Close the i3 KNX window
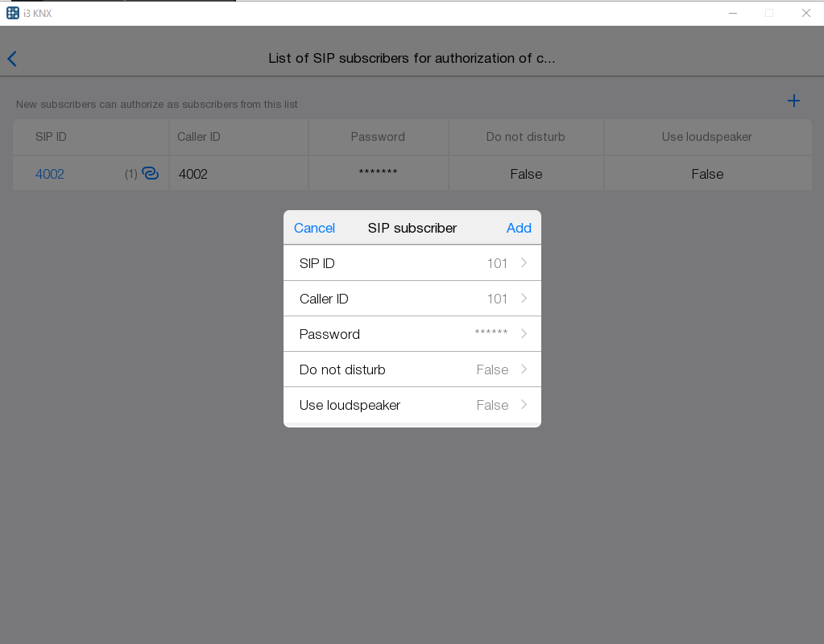This screenshot has width=824, height=644. tap(805, 13)
